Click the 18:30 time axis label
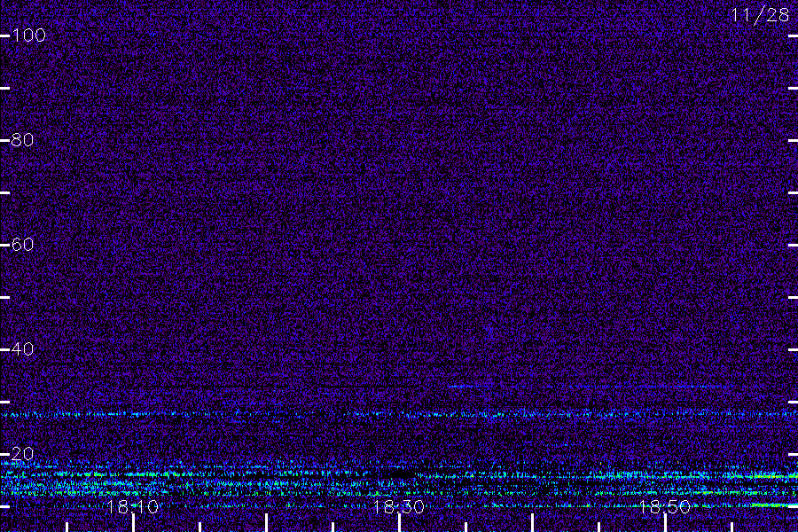The width and height of the screenshot is (798, 532). [398, 507]
